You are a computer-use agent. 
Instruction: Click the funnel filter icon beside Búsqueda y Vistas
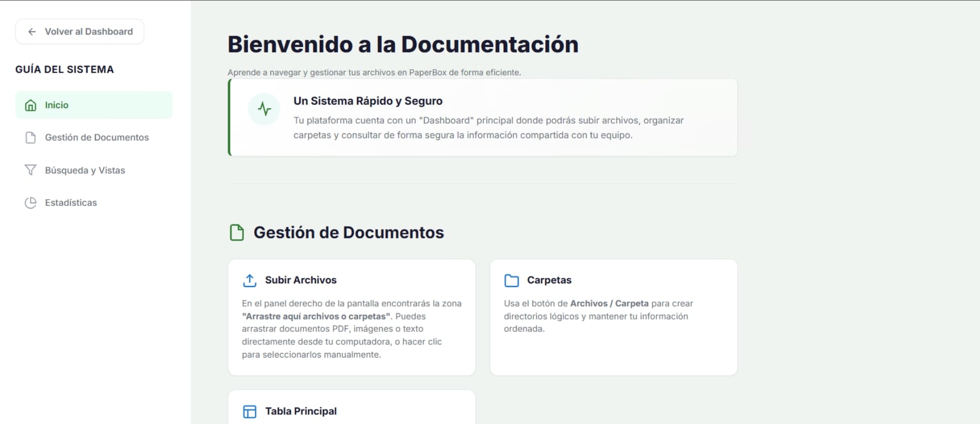pyautogui.click(x=31, y=170)
